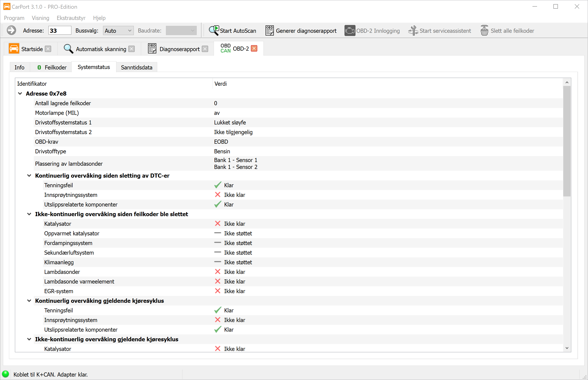Screen dimensions: 588x380
Task: Collapse Kontinuerlig overvåking gjeldende kjøresyklus section
Action: [29, 300]
